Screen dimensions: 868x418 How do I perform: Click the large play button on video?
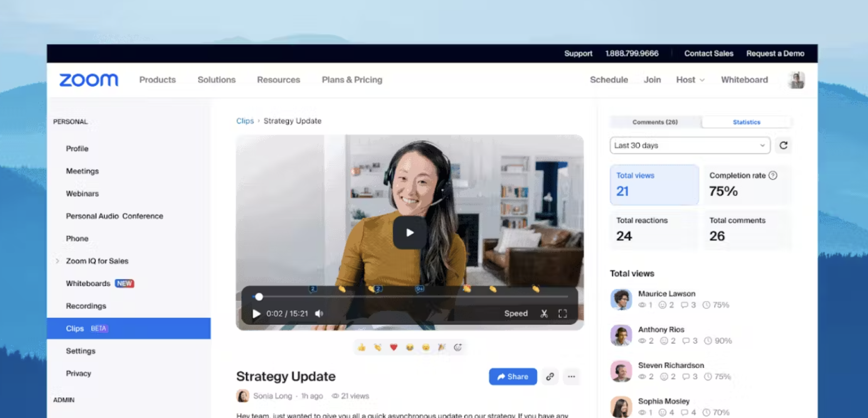coord(409,233)
